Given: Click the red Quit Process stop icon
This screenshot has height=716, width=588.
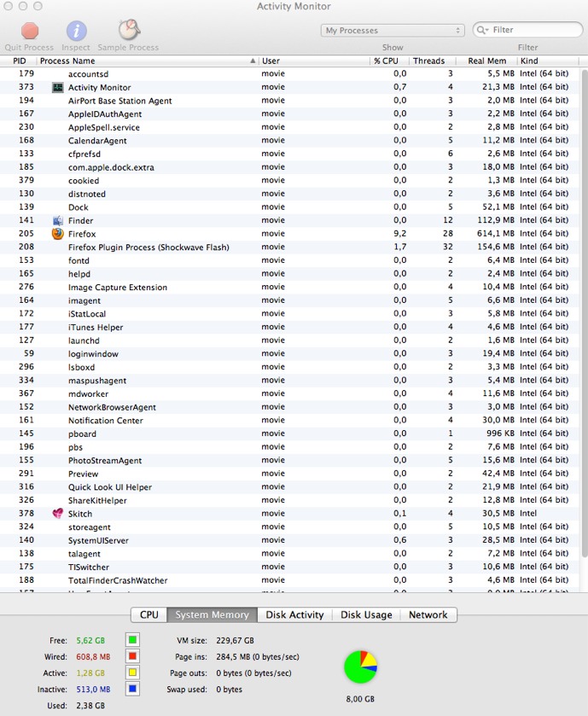Looking at the screenshot, I should coord(30,31).
